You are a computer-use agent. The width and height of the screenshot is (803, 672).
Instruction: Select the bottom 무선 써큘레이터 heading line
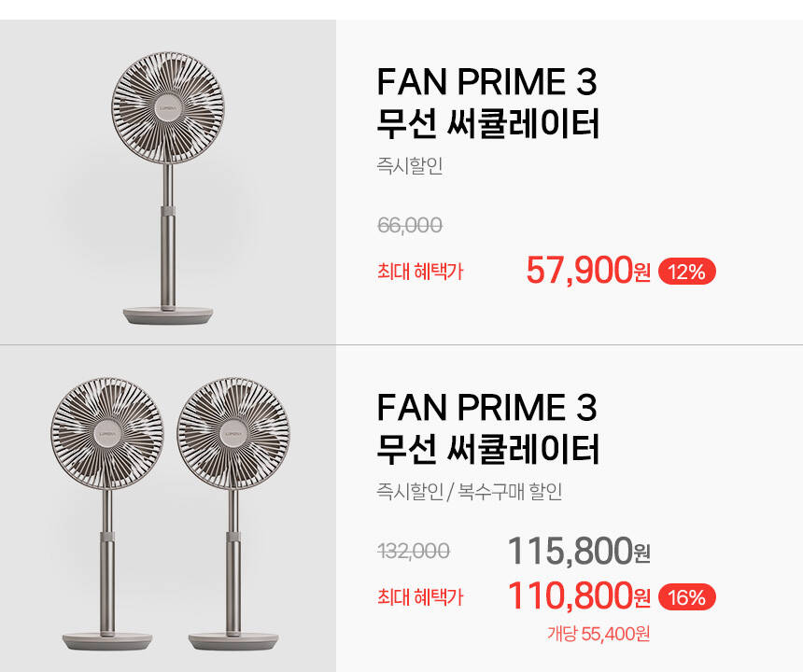[488, 450]
